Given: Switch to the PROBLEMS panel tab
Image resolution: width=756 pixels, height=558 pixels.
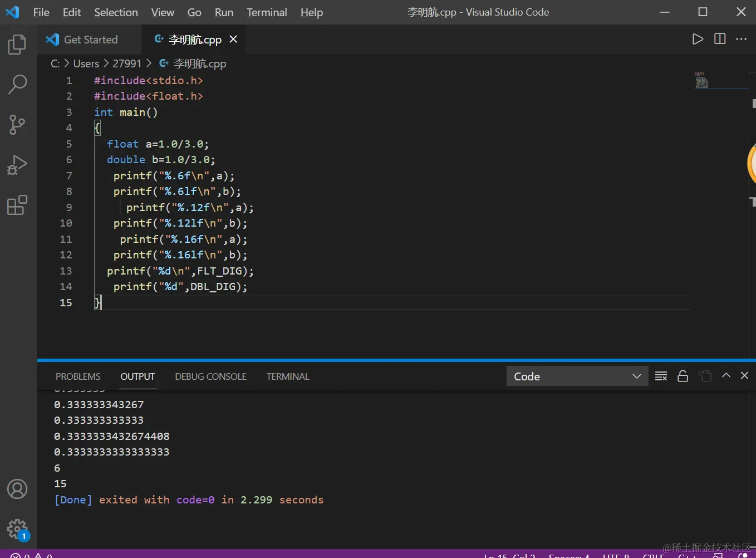Looking at the screenshot, I should point(78,376).
